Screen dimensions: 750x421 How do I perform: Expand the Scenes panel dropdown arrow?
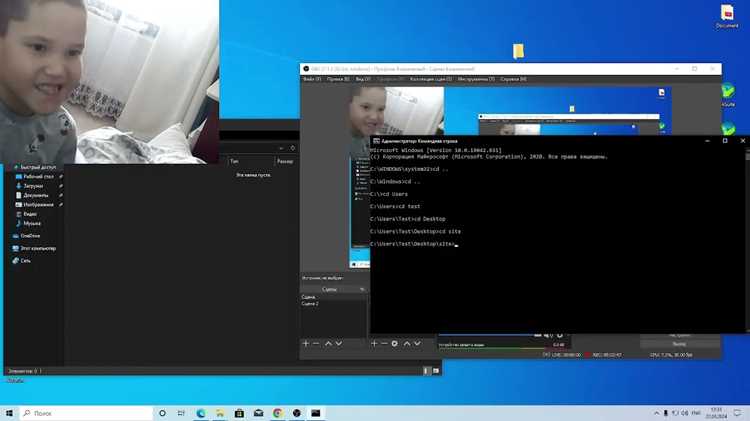[x=362, y=289]
